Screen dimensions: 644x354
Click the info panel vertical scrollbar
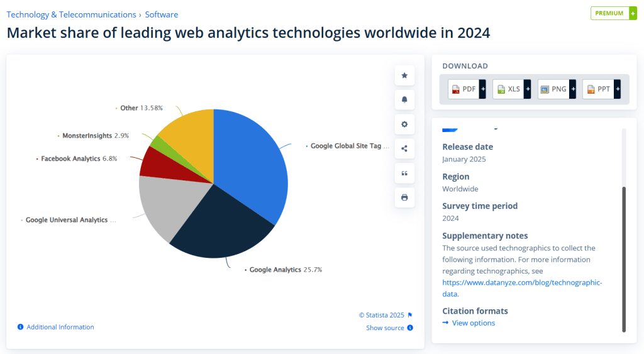(x=624, y=258)
